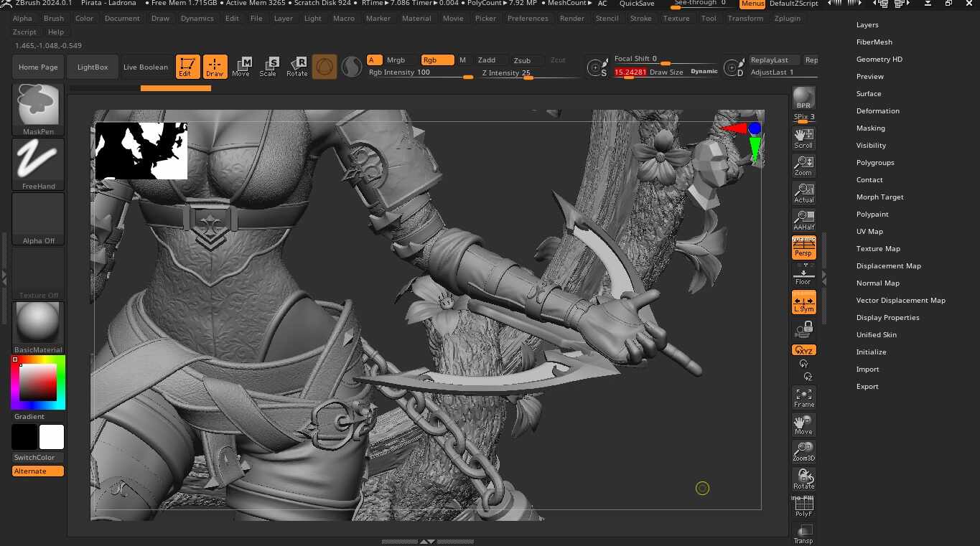Click the gizmo 3D orange circle icon

pos(325,67)
